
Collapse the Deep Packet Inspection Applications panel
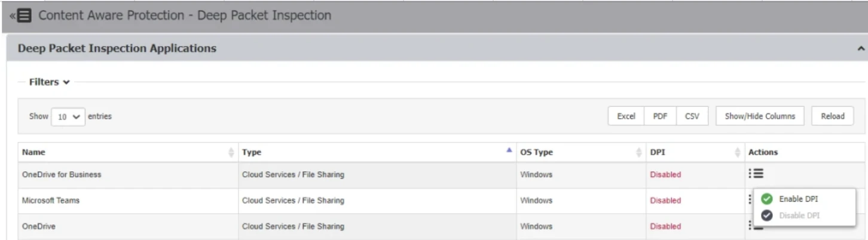coord(860,49)
